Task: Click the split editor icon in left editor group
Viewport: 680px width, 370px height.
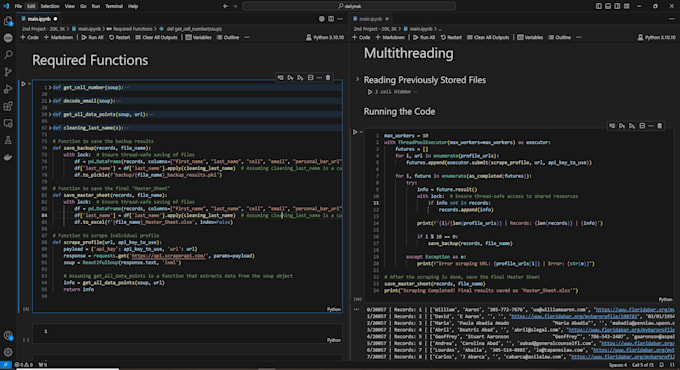Action: [331, 19]
